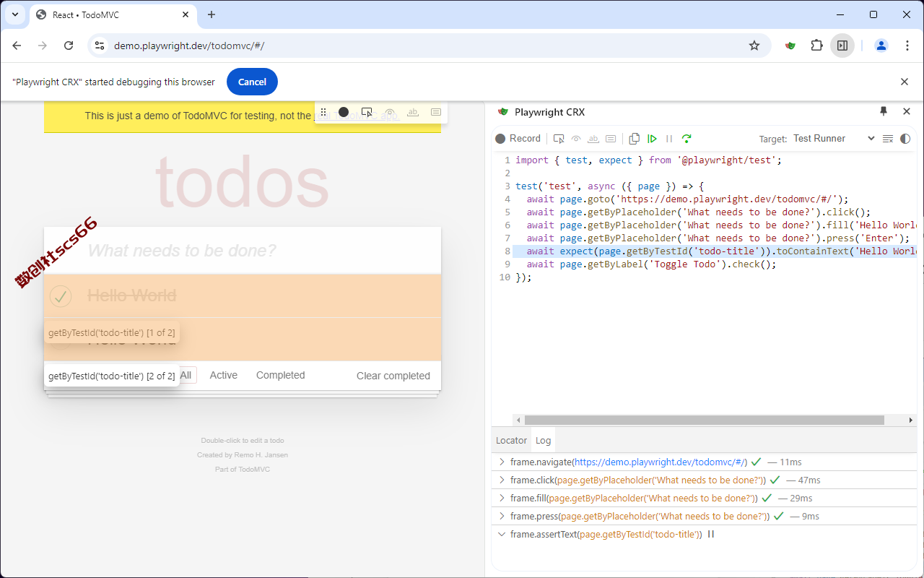Select the Active filter link
The image size is (924, 578).
click(x=224, y=375)
